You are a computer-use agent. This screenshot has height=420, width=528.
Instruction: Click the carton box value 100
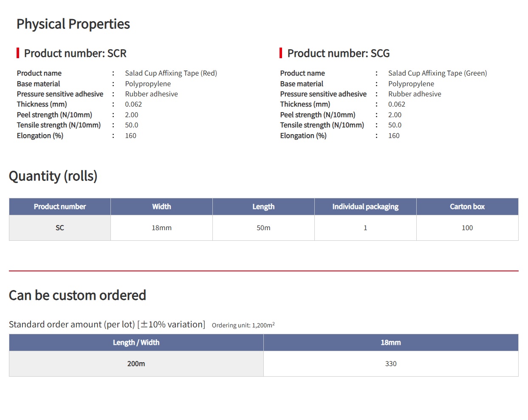pyautogui.click(x=467, y=228)
